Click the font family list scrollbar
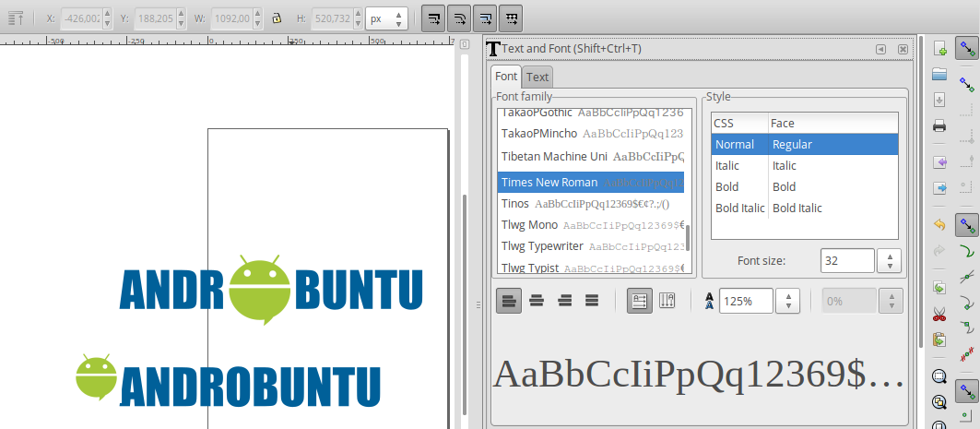The image size is (980, 429). coord(689,238)
